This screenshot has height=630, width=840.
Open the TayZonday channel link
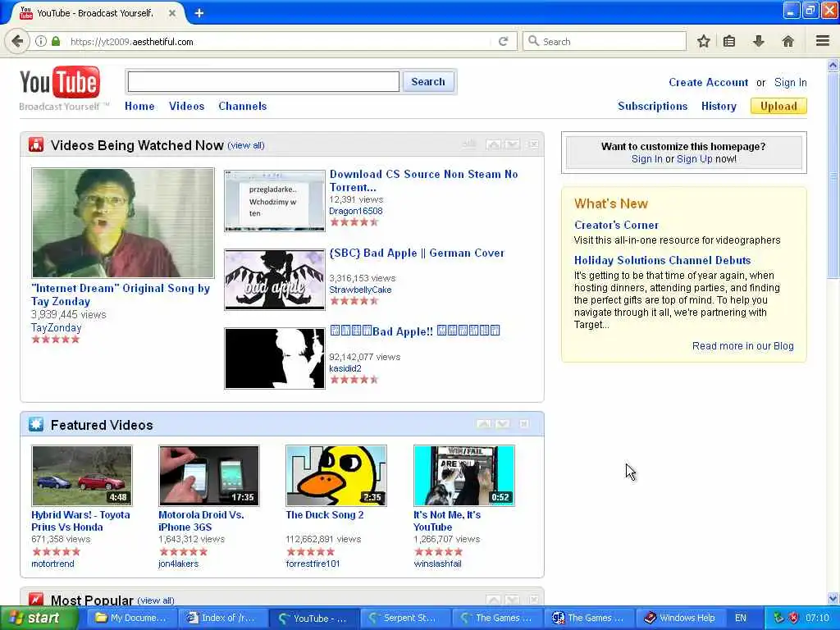57,327
